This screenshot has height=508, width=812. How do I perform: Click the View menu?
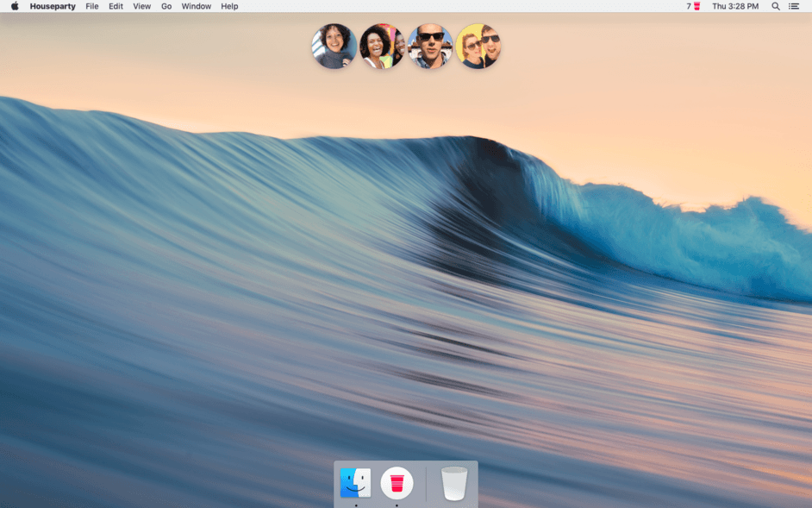coord(141,6)
